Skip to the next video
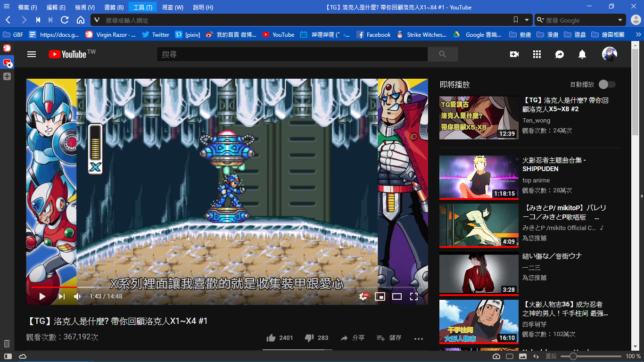 click(62, 296)
